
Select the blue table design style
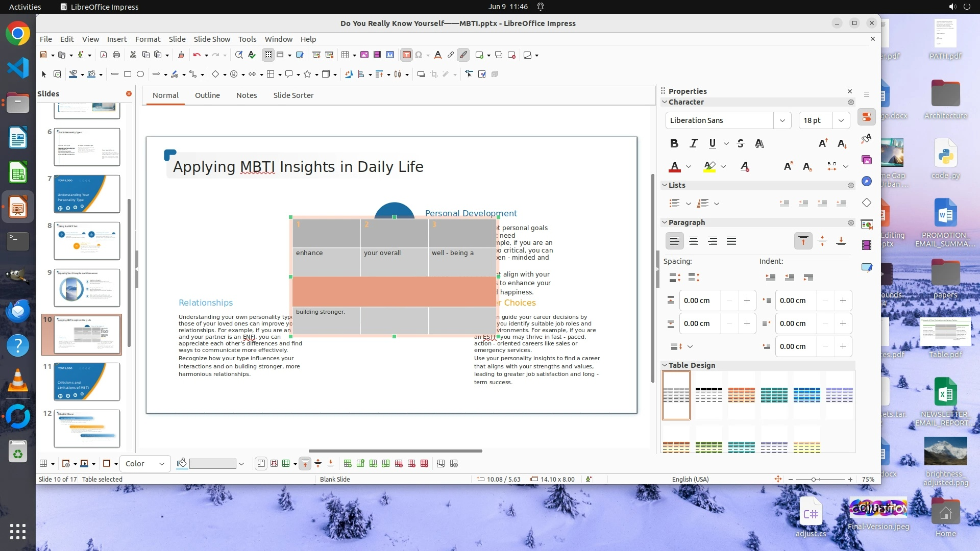(806, 395)
